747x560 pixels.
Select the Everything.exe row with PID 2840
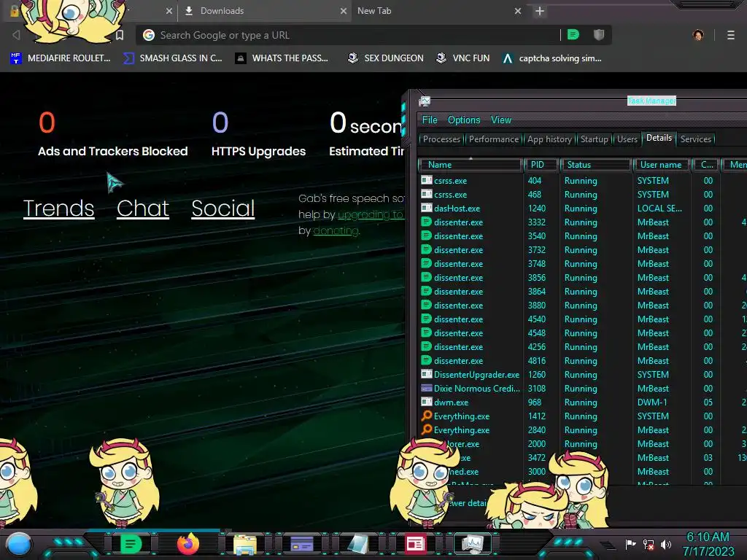click(x=582, y=430)
